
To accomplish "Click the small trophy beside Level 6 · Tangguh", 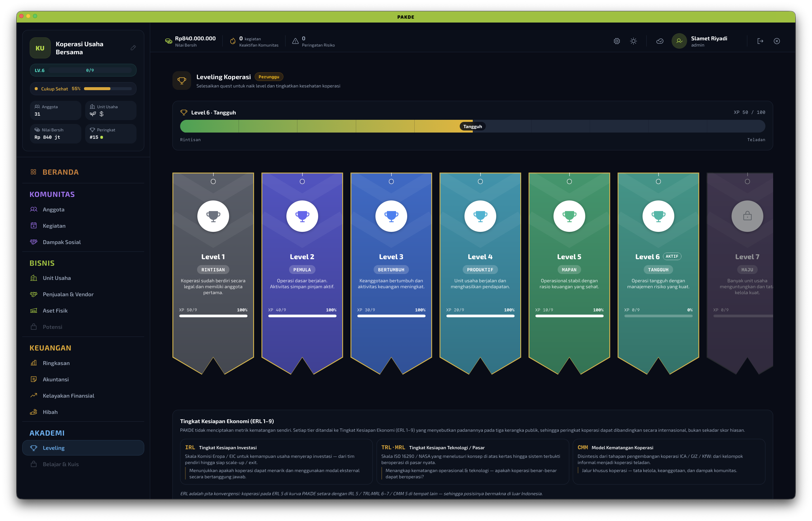I will click(184, 112).
